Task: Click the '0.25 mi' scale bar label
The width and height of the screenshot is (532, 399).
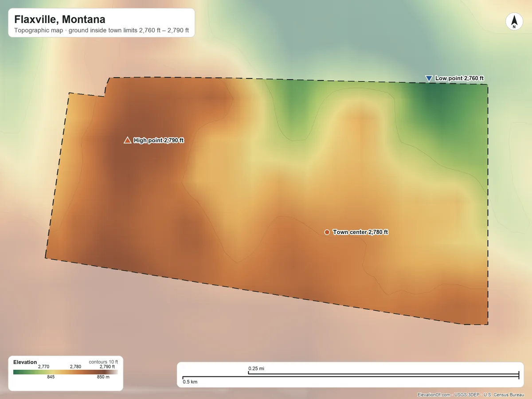Action: pos(256,368)
